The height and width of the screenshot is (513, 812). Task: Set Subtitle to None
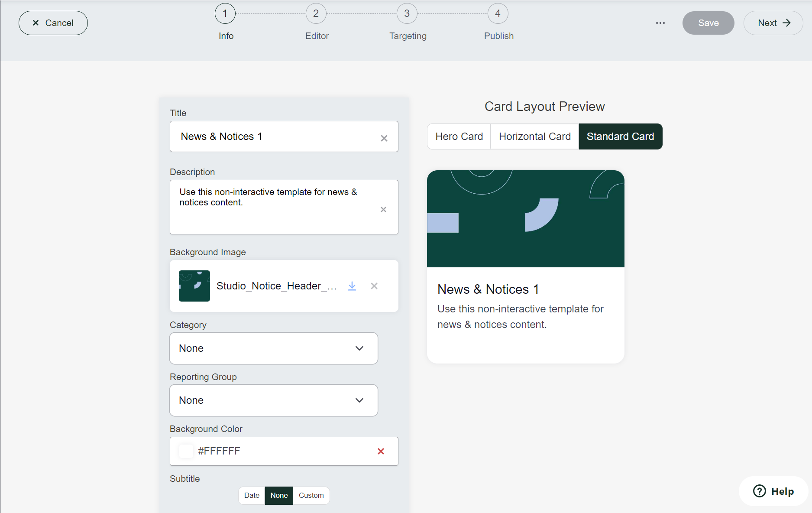pos(279,496)
